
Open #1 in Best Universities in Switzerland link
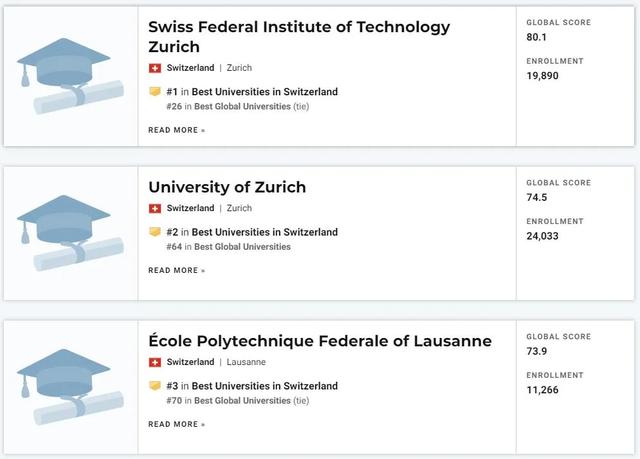252,92
